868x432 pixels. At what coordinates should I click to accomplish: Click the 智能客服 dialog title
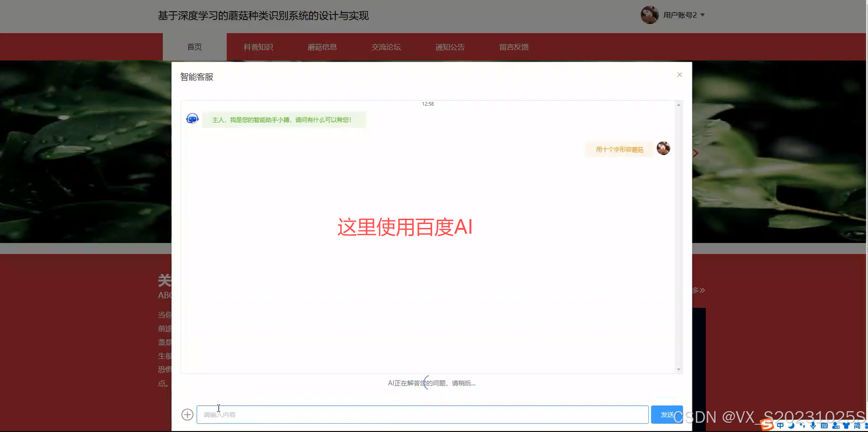[x=197, y=77]
